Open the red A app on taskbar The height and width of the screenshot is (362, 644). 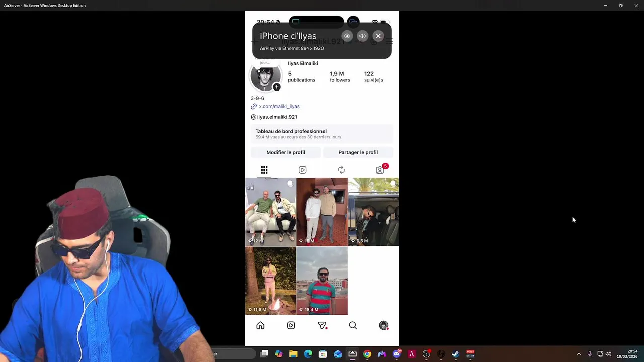click(x=412, y=354)
